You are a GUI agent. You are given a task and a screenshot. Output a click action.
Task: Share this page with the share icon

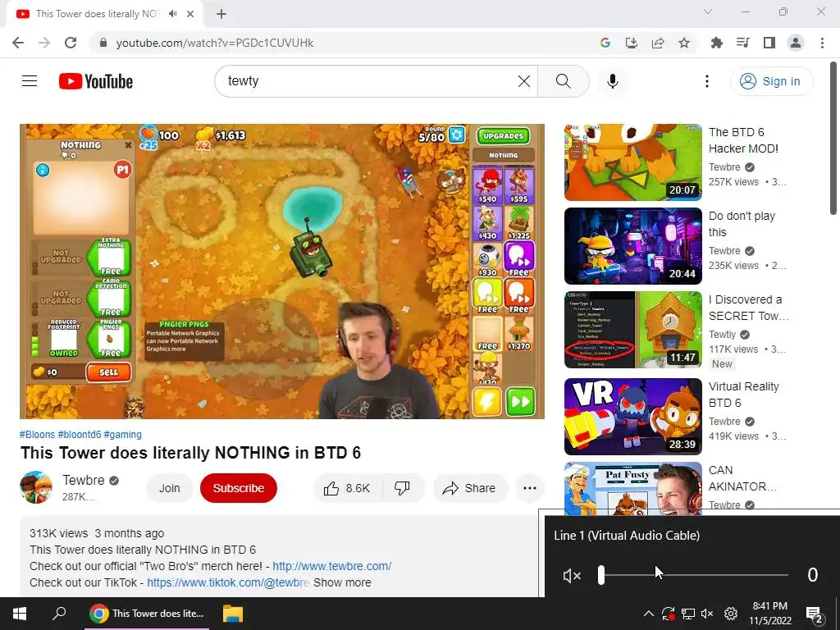pos(658,43)
